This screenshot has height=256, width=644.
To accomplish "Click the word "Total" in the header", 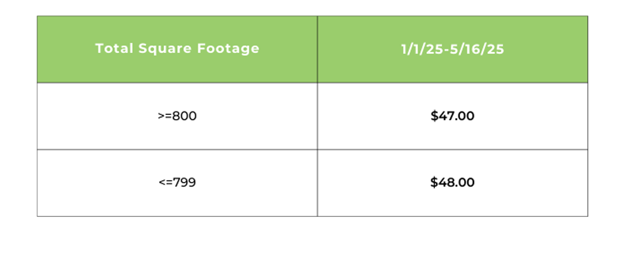I will 112,49.
